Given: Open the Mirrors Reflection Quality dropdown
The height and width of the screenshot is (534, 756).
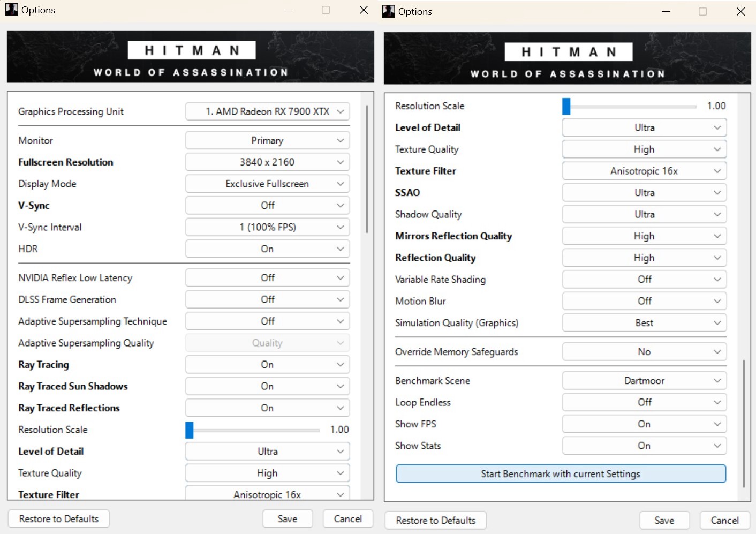Looking at the screenshot, I should [645, 236].
